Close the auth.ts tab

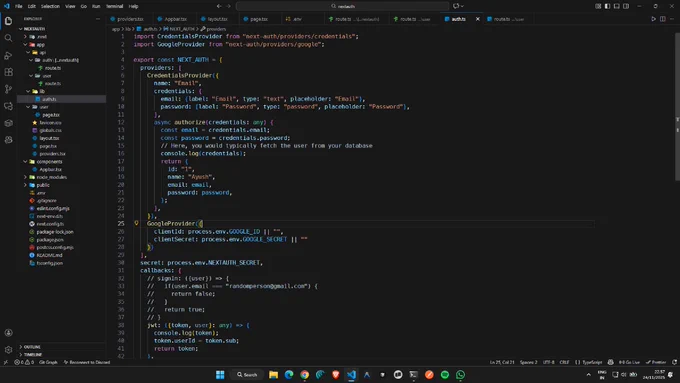[x=478, y=19]
